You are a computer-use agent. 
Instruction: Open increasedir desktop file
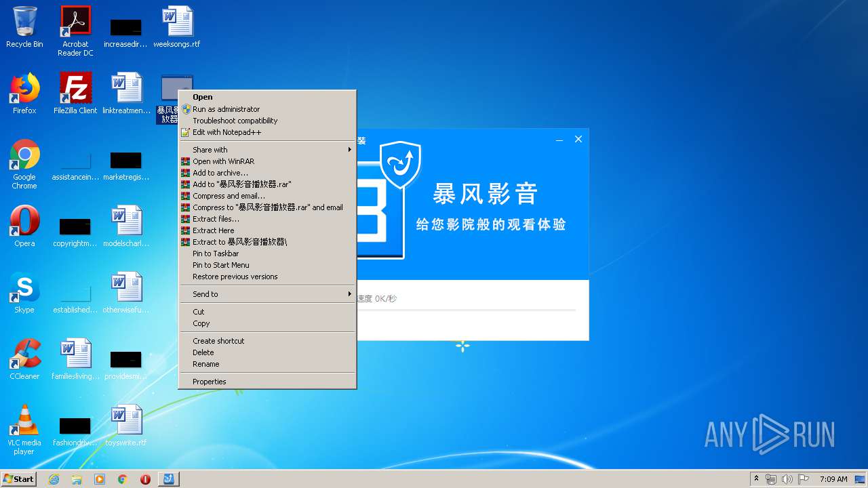[x=126, y=31]
